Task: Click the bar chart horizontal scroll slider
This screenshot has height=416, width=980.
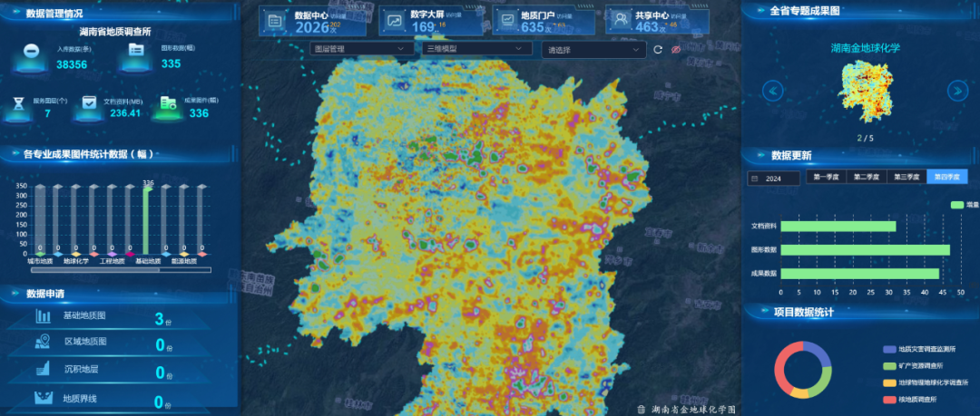Action: tap(121, 269)
